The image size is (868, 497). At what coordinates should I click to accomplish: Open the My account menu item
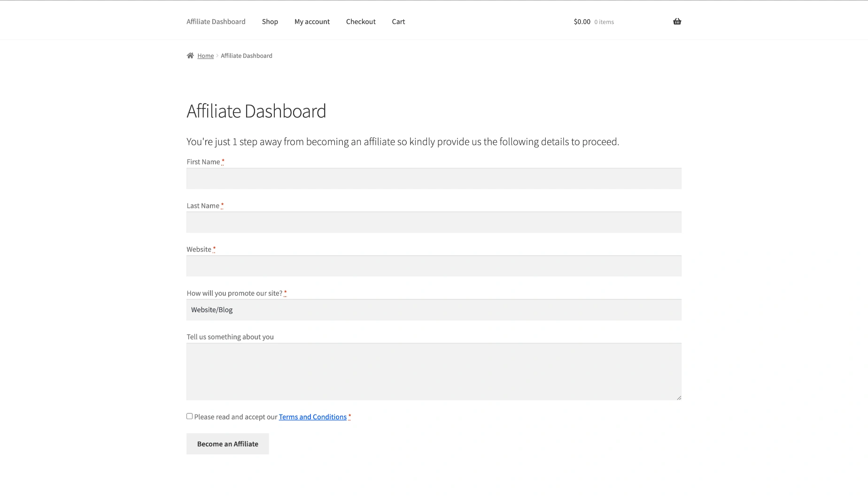pos(312,22)
